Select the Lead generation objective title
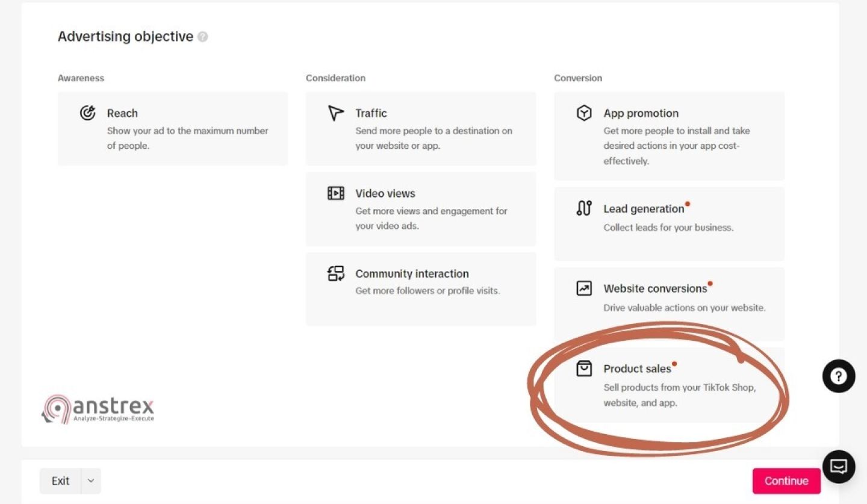867x504 pixels. click(x=644, y=209)
